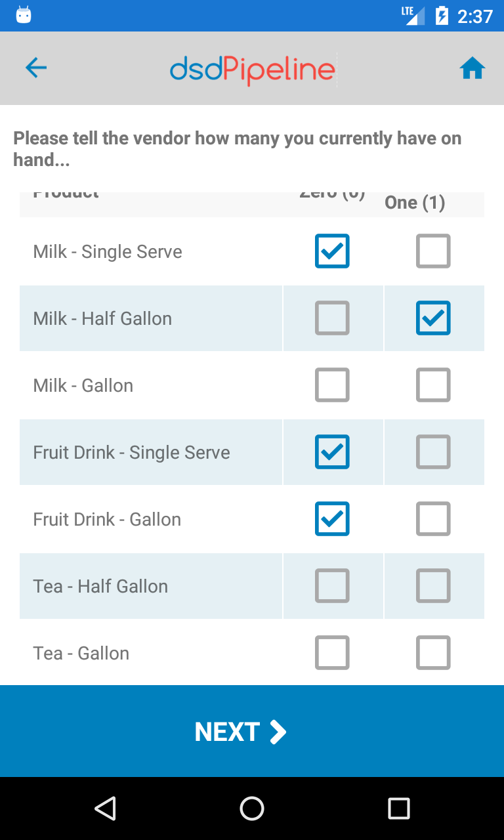Select the Tea - Gallon product label

[81, 653]
